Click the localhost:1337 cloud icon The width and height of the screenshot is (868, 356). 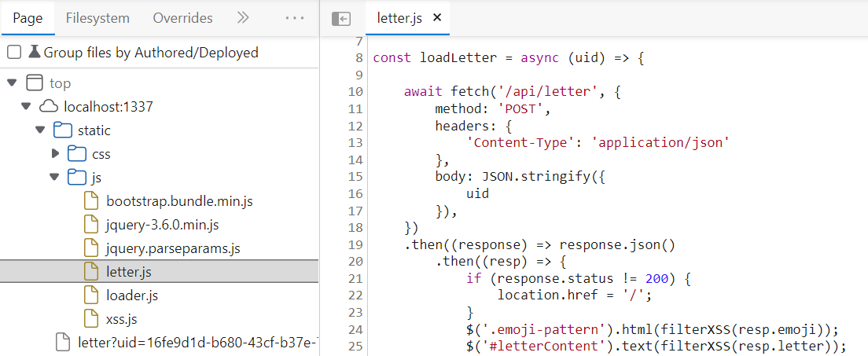tap(48, 106)
